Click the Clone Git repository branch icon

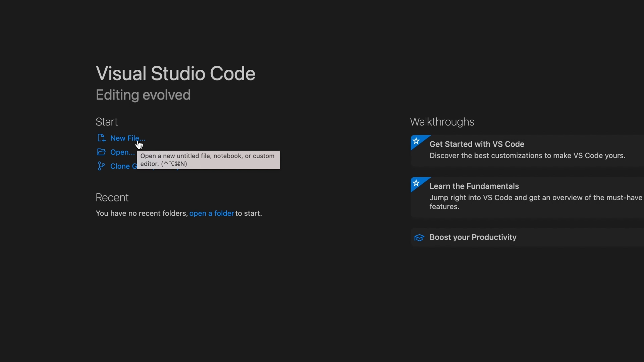[101, 166]
